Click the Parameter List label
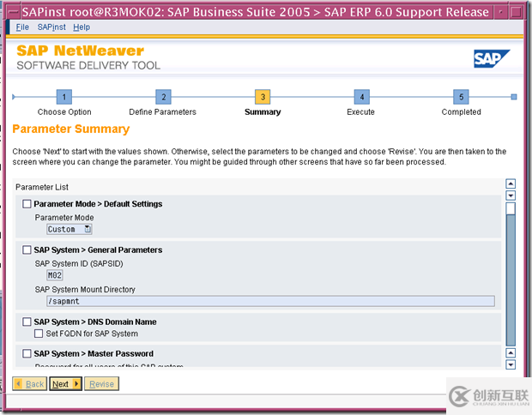Image resolution: width=532 pixels, height=415 pixels. (x=42, y=187)
